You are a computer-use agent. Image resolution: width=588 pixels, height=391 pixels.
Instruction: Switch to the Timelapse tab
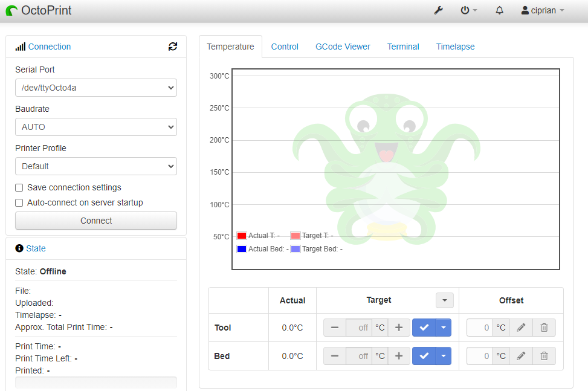(455, 47)
